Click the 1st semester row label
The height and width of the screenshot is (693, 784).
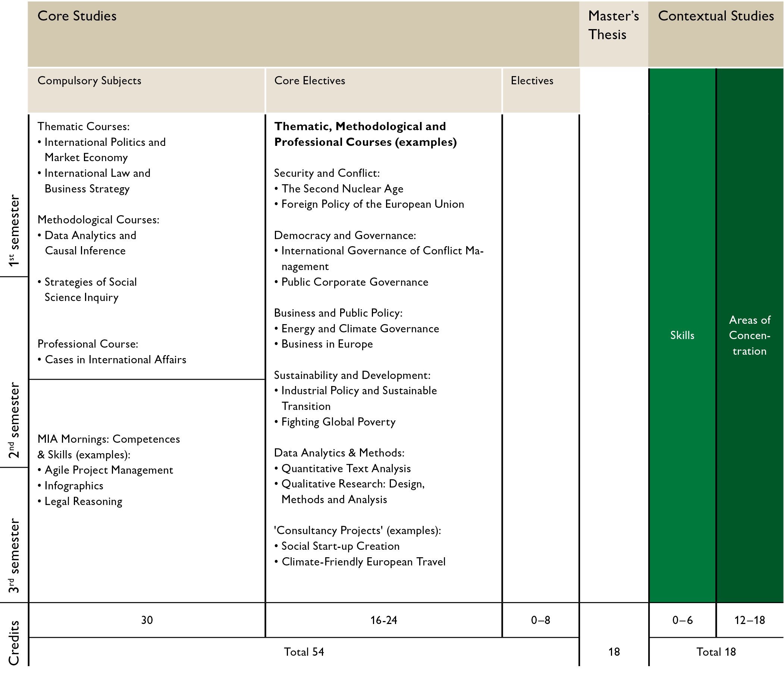tap(14, 230)
